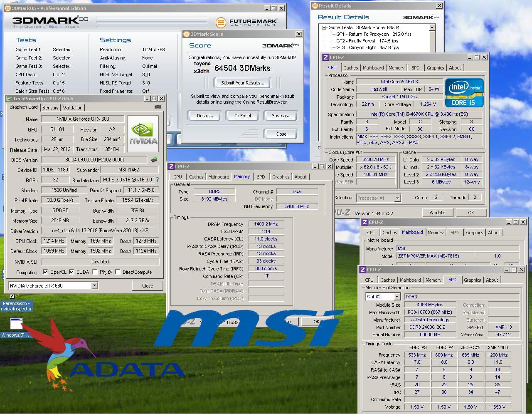Click the CPU Name Intel Core i5 4670K
The width and height of the screenshot is (532, 414).
click(399, 82)
